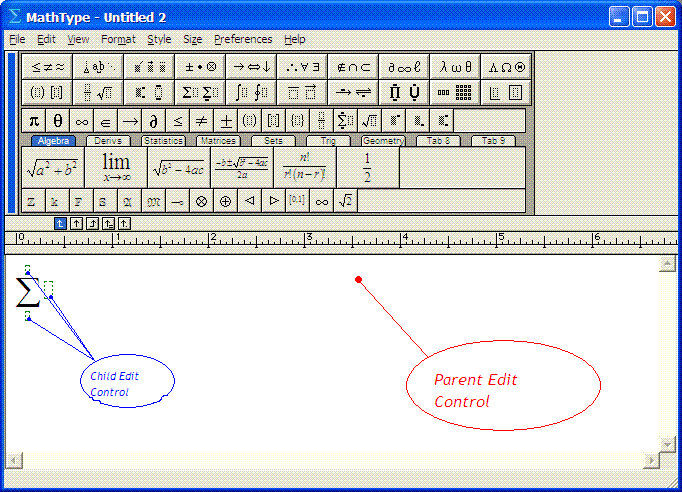This screenshot has height=492, width=682.
Task: Open the fence templates palette
Action: point(47,92)
